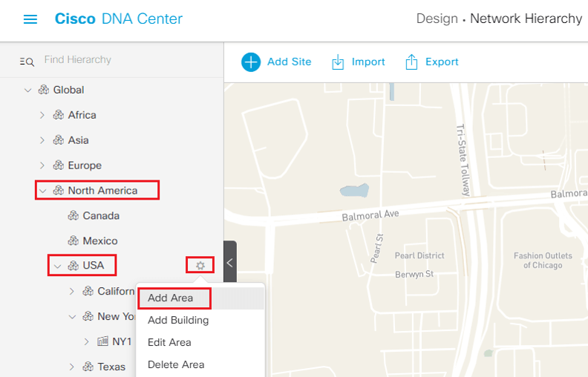Click the Cisco DNA Center logo link
This screenshot has height=377, width=588.
(x=119, y=19)
